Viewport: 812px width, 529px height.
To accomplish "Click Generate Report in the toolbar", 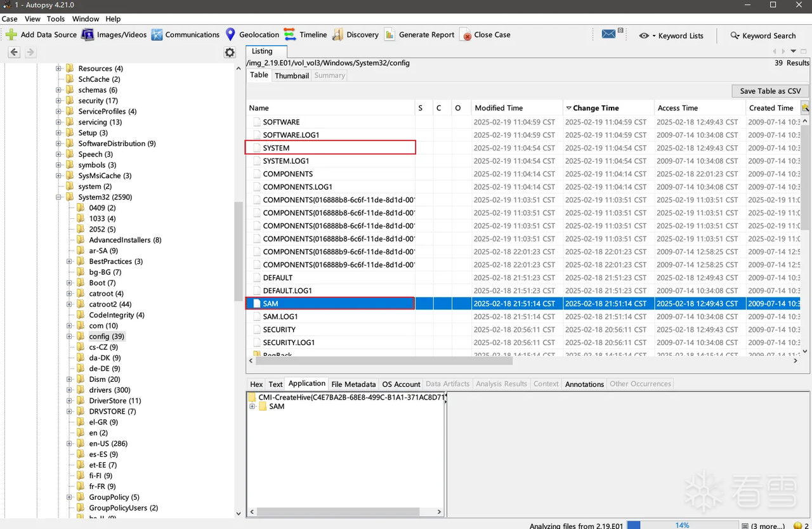I will coord(419,35).
